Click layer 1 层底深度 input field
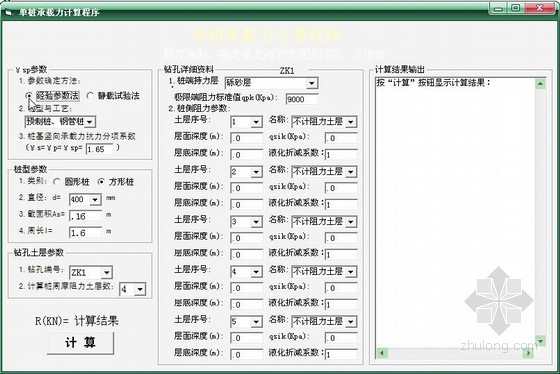Screen dimensions: 560x374 point(246,155)
